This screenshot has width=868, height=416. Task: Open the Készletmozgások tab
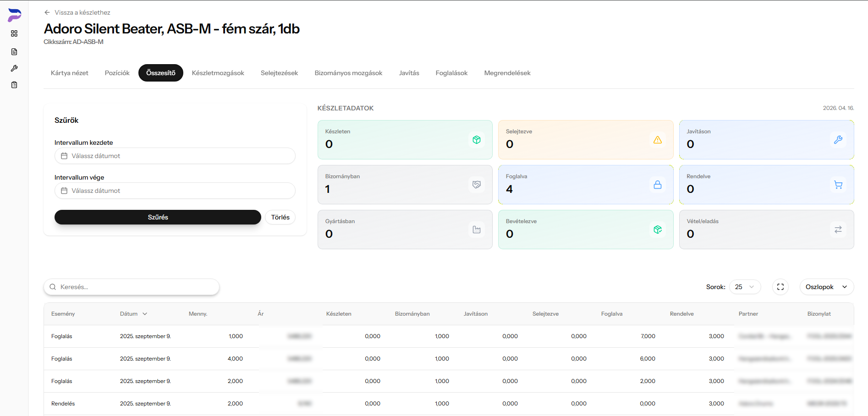(218, 73)
